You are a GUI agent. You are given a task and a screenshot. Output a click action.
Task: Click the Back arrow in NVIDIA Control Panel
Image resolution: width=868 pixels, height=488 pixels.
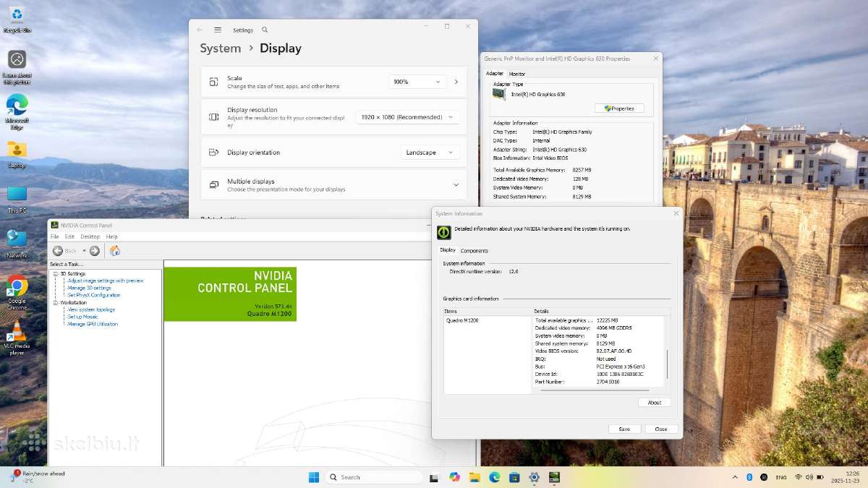click(x=58, y=251)
